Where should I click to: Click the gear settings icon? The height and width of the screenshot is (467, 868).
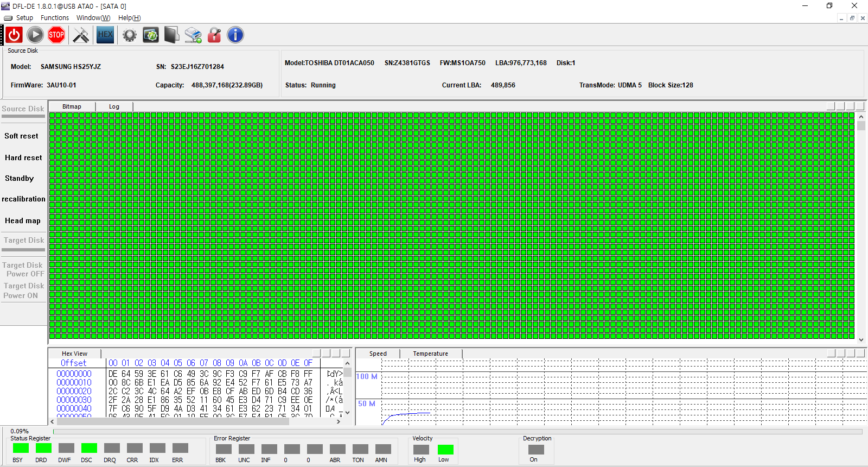click(x=129, y=35)
